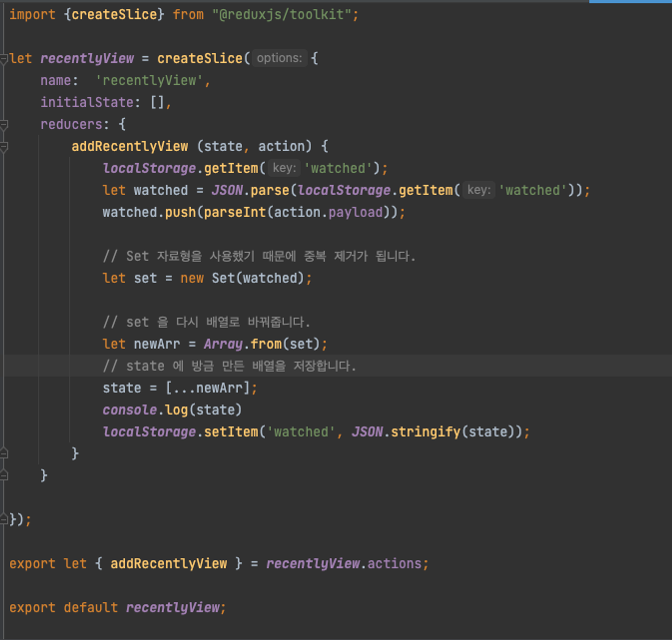
Task: Click the key: hint inside JSON.parse
Action: 480,190
